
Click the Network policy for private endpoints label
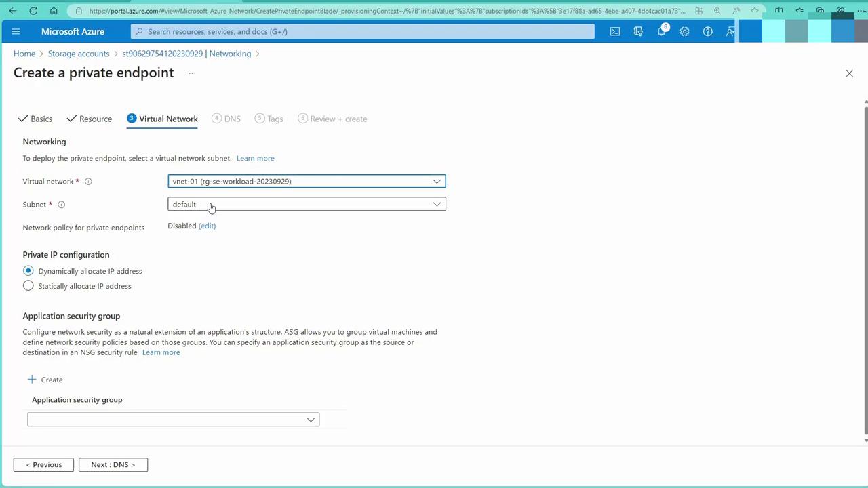coord(83,228)
